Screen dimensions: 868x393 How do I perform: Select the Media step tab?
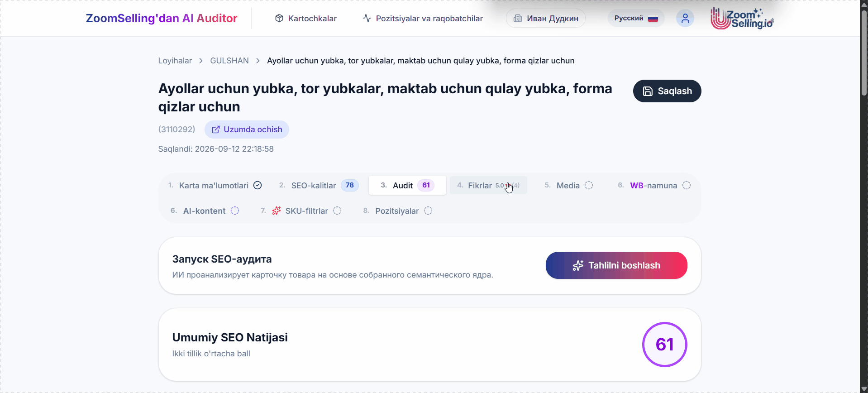point(568,185)
